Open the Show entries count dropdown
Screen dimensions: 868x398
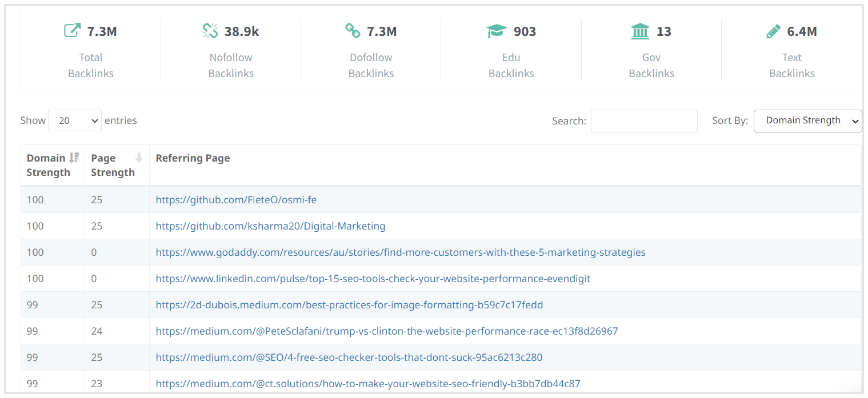75,120
